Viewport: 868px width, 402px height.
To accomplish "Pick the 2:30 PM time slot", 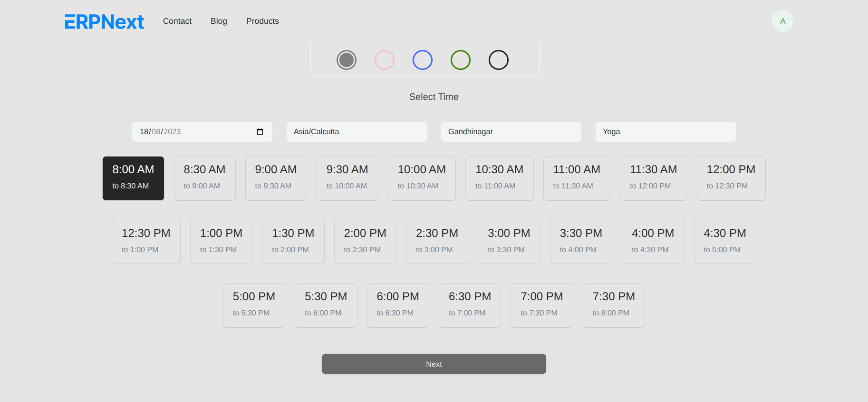I will [437, 242].
